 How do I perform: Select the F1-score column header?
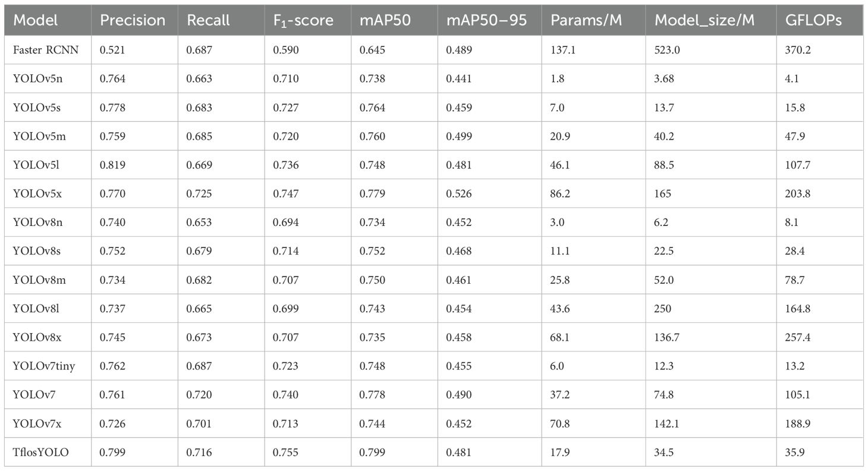pos(303,20)
